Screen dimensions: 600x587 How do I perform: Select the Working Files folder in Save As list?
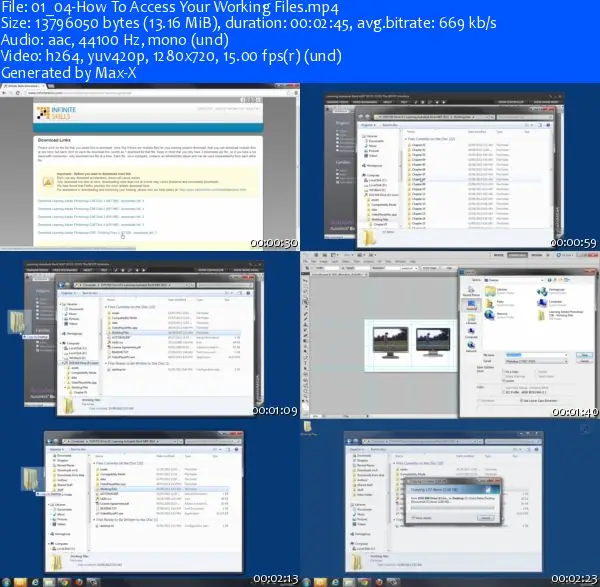pos(559,315)
